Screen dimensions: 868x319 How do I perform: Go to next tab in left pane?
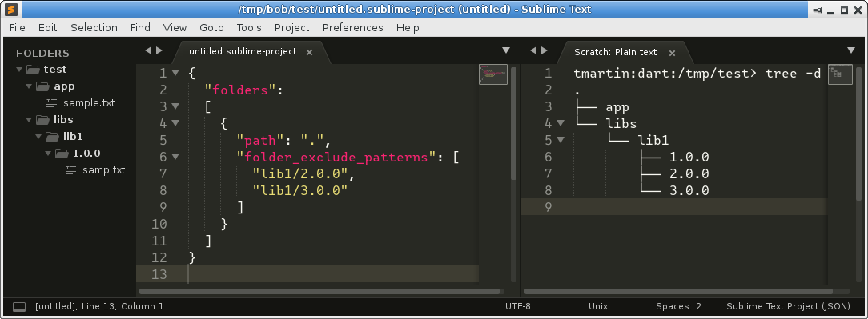coord(159,50)
